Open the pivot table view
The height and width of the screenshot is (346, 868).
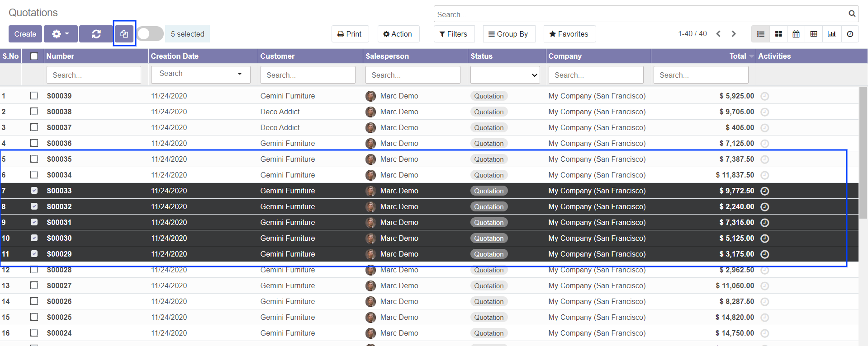(814, 34)
